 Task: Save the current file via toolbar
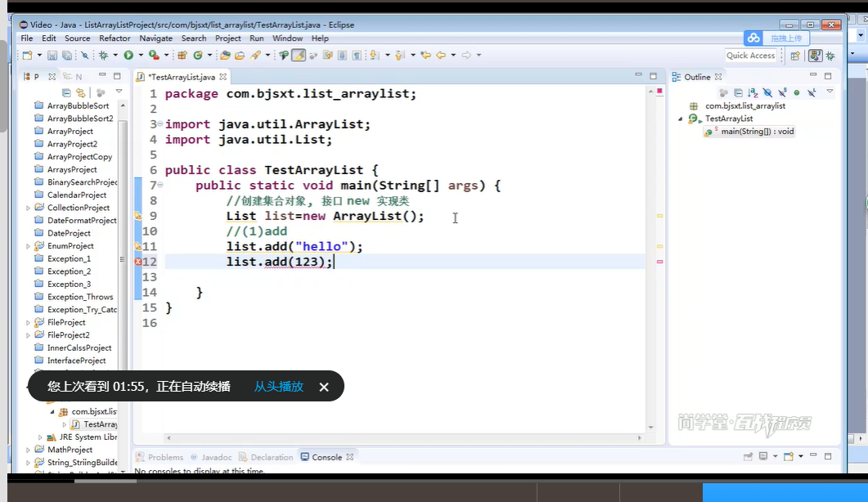[x=52, y=55]
